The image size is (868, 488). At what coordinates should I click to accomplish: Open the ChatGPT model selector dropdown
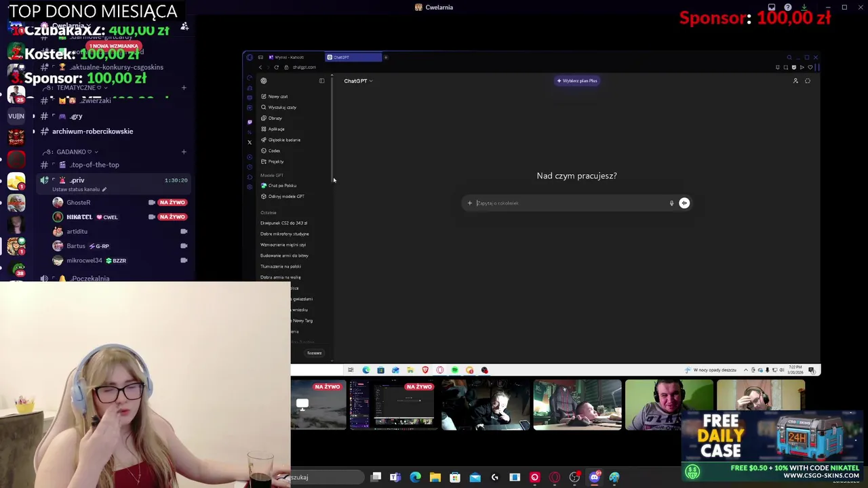(358, 81)
